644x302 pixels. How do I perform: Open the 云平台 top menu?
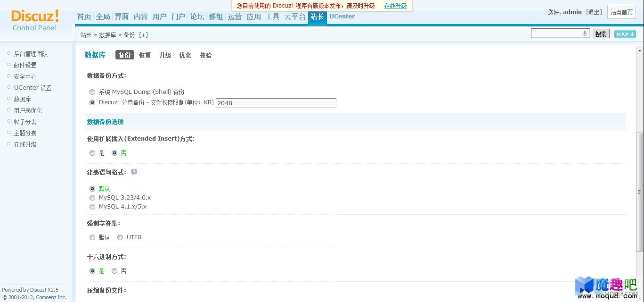coord(295,17)
